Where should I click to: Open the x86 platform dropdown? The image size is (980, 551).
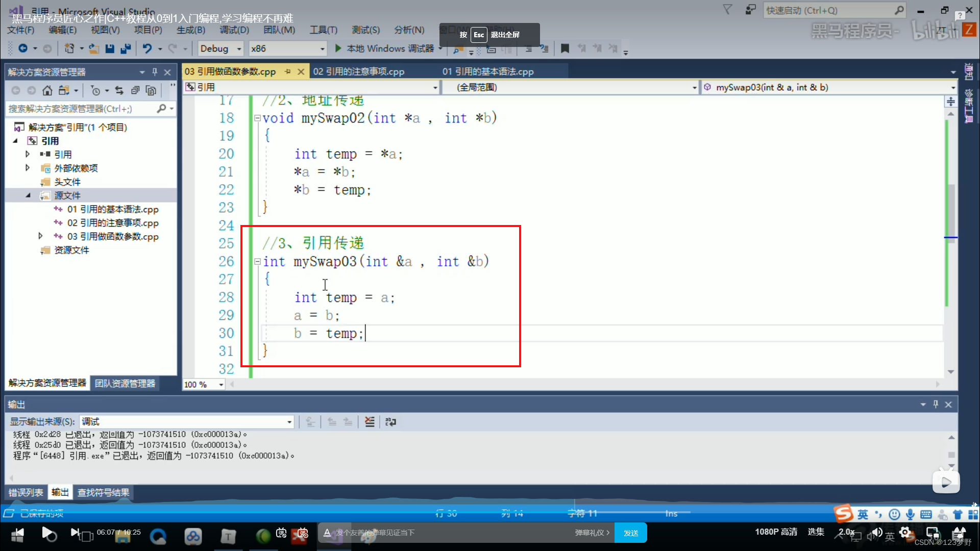tap(287, 48)
